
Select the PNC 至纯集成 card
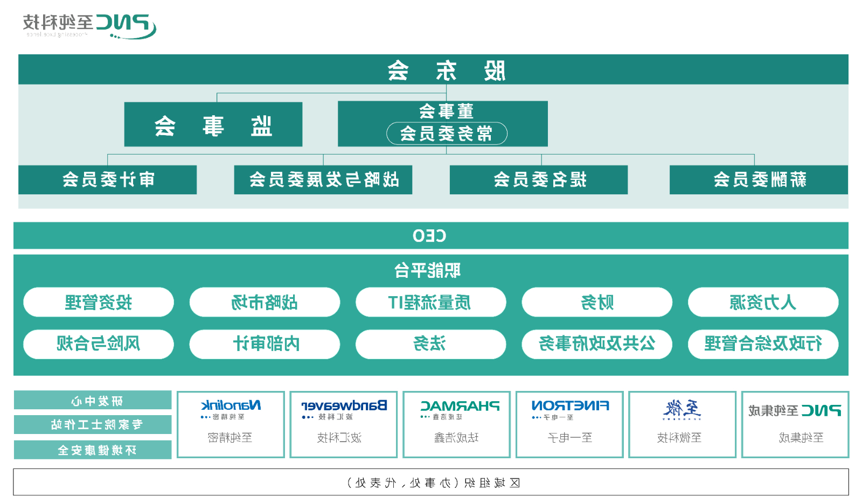coord(795,424)
